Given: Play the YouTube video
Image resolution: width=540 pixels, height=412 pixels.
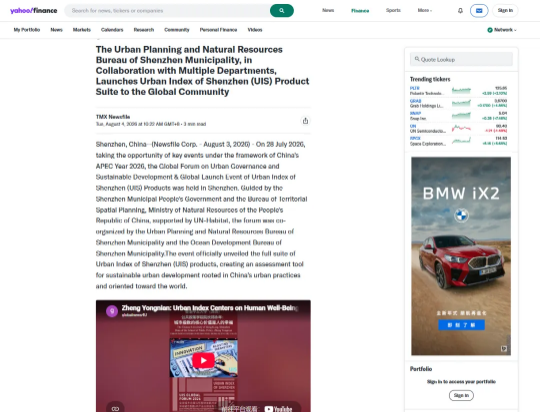Looking at the screenshot, I should 203,360.
